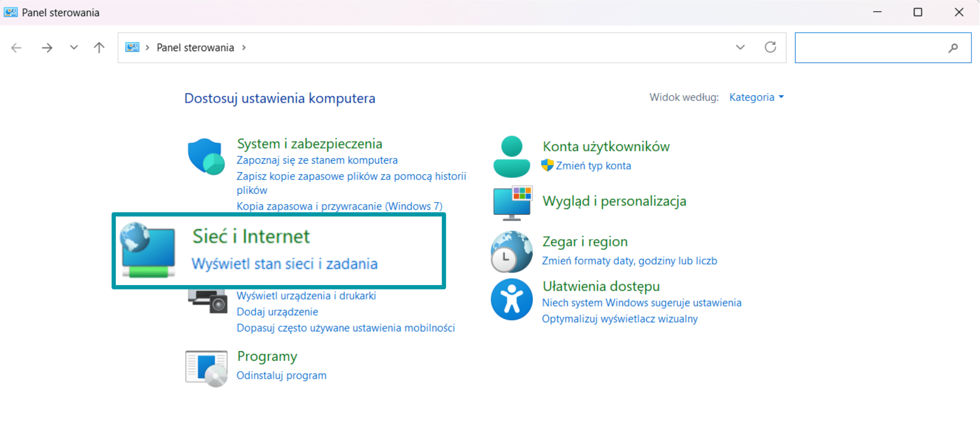The image size is (980, 432).
Task: Open the Kategoria view dropdown
Action: 756,97
